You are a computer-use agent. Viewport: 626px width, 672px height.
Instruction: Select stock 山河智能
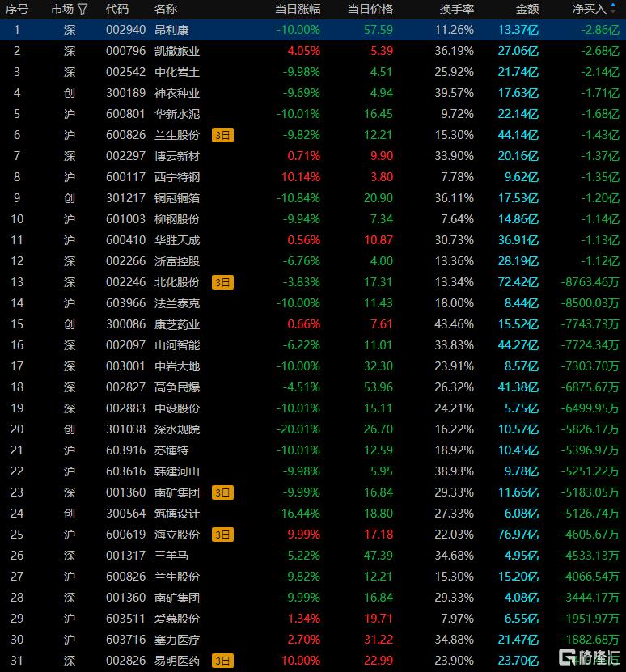coord(177,345)
